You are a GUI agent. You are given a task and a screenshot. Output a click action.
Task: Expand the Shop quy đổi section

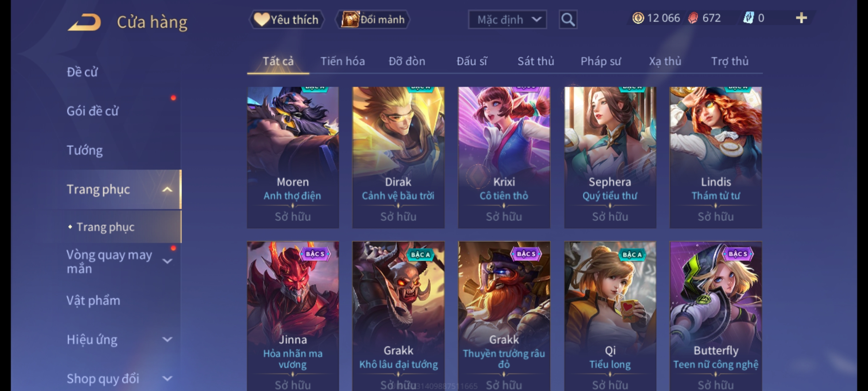coord(167,379)
